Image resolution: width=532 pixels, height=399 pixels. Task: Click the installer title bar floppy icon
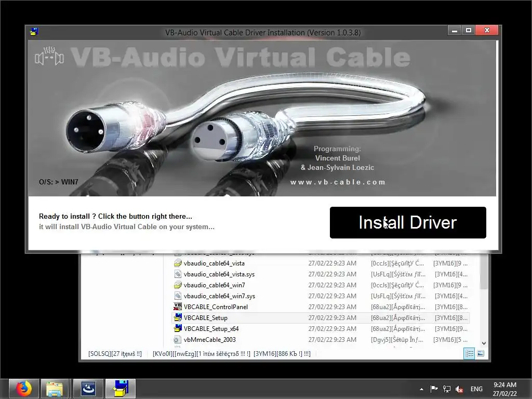34,32
